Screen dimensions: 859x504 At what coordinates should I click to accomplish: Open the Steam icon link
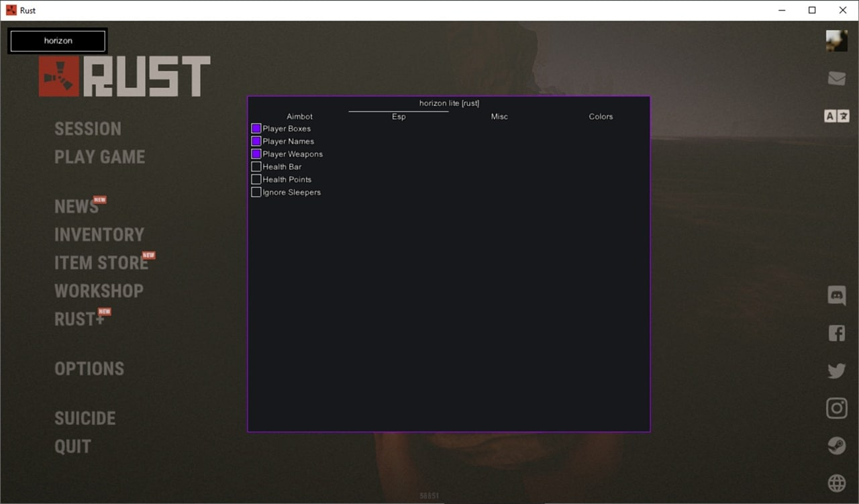coord(836,446)
